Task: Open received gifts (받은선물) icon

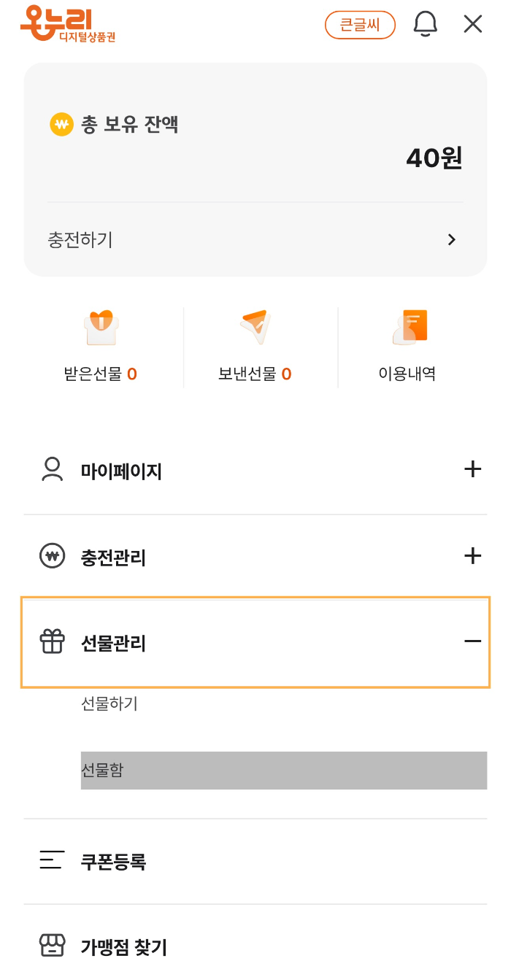Action: click(x=101, y=328)
